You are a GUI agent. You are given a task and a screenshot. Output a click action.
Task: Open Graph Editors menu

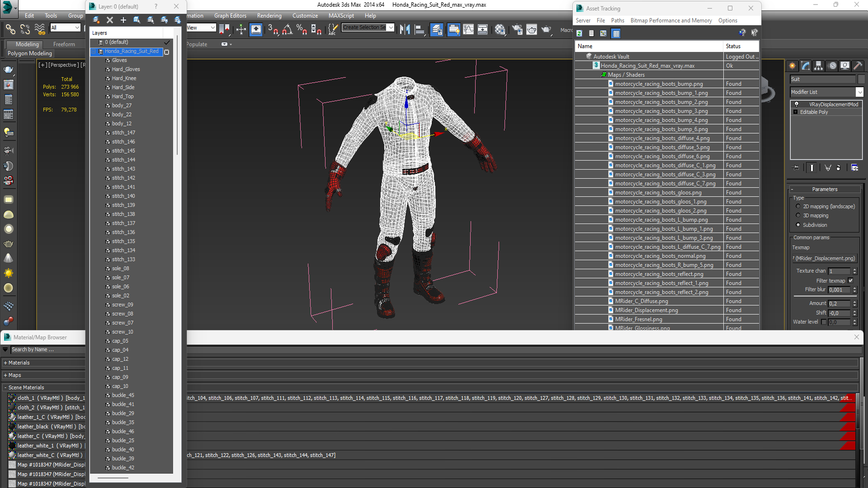(x=230, y=15)
